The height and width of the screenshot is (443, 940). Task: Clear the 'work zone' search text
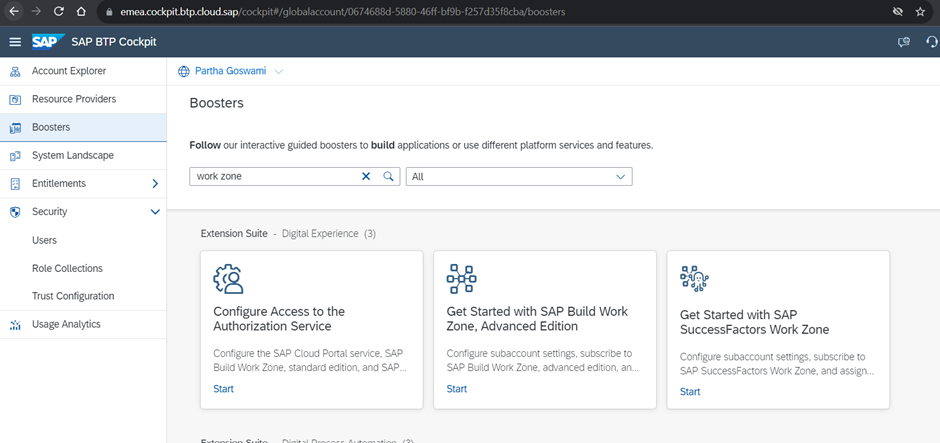[366, 176]
